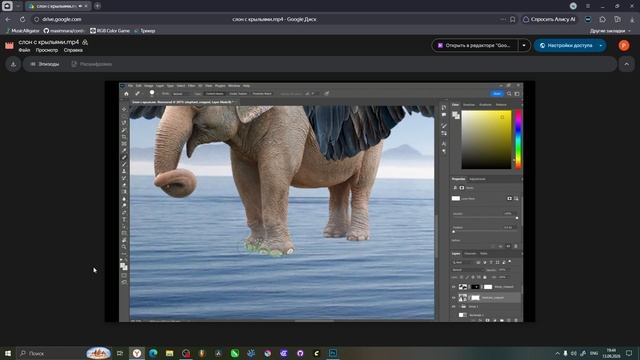Viewport: 640px width, 360px height.
Task: Open a new browser tab
Action: coord(97,6)
